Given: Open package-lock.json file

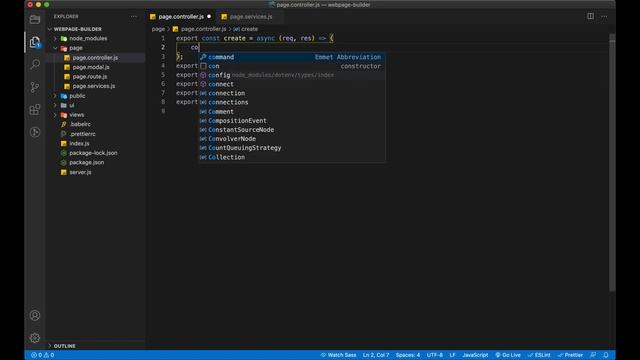Looking at the screenshot, I should tap(93, 153).
